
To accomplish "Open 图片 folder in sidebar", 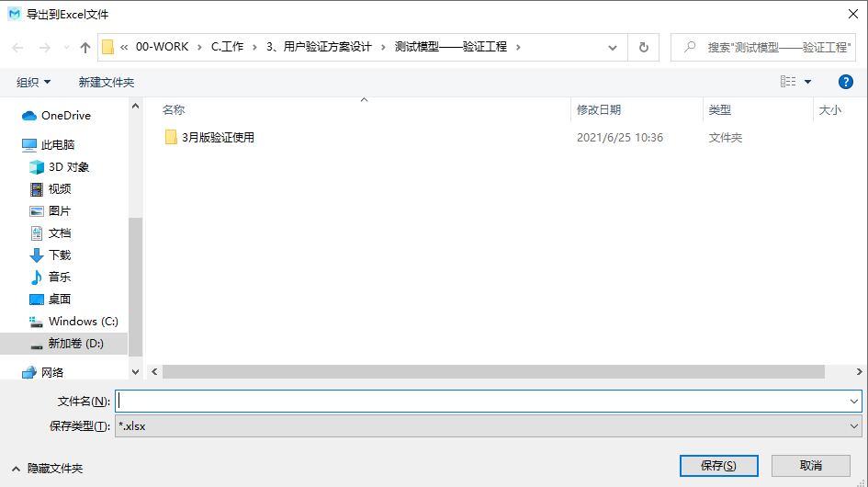I will [50, 211].
